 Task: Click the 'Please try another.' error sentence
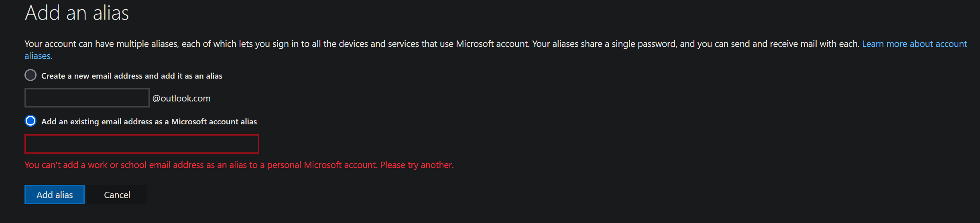click(x=417, y=165)
